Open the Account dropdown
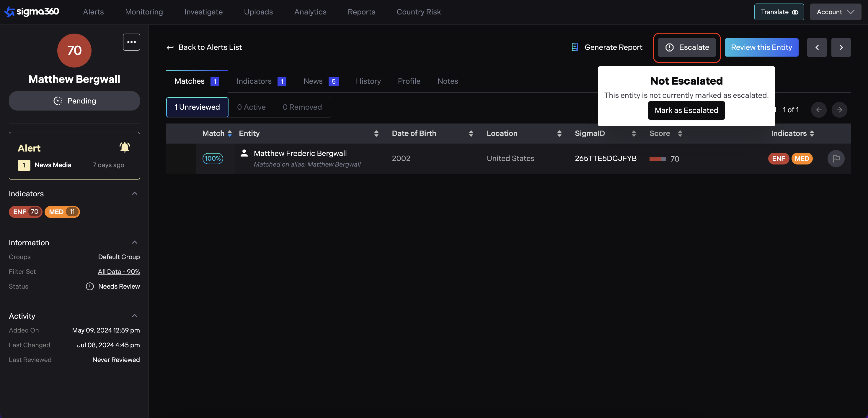 [x=835, y=12]
